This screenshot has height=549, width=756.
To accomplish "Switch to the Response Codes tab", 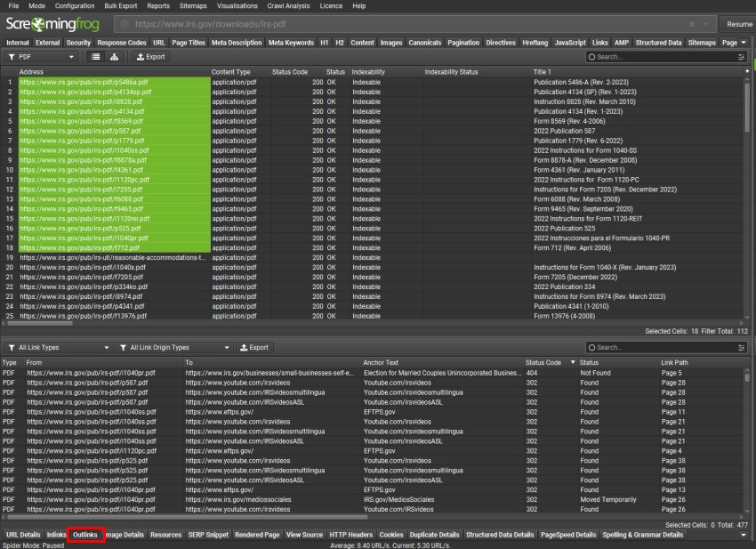I will 122,43.
